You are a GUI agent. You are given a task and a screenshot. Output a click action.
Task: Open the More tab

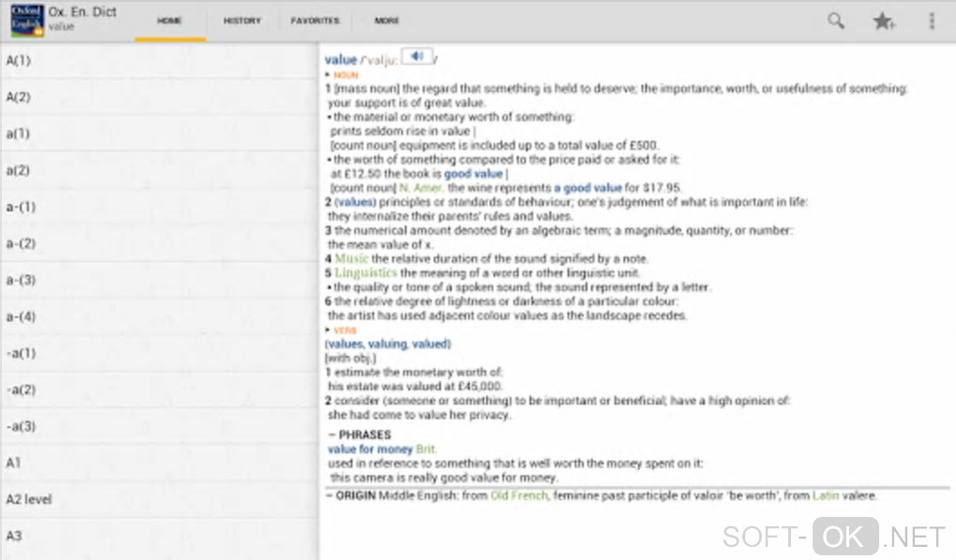[386, 21]
